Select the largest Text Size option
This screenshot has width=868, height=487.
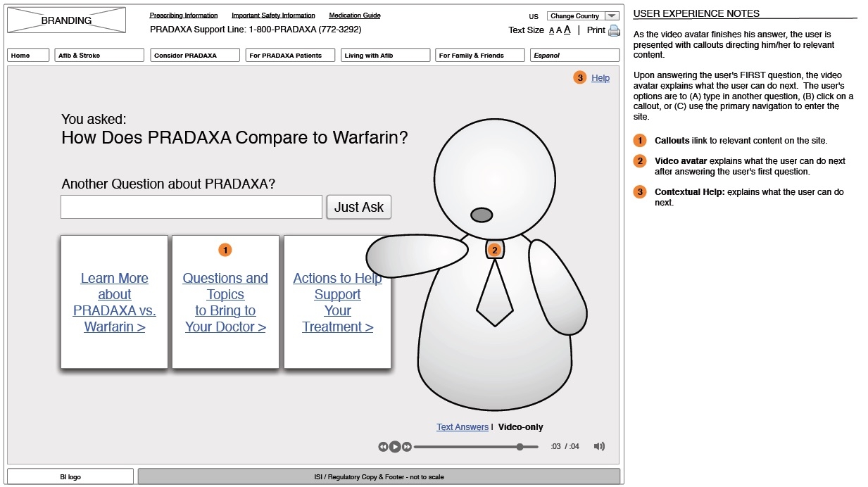click(567, 30)
